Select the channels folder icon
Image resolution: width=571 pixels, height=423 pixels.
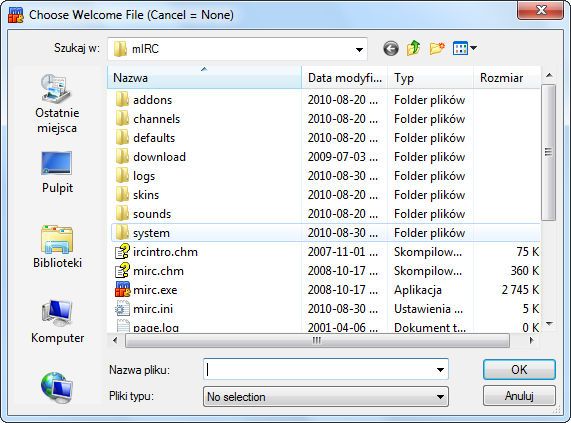tap(122, 119)
